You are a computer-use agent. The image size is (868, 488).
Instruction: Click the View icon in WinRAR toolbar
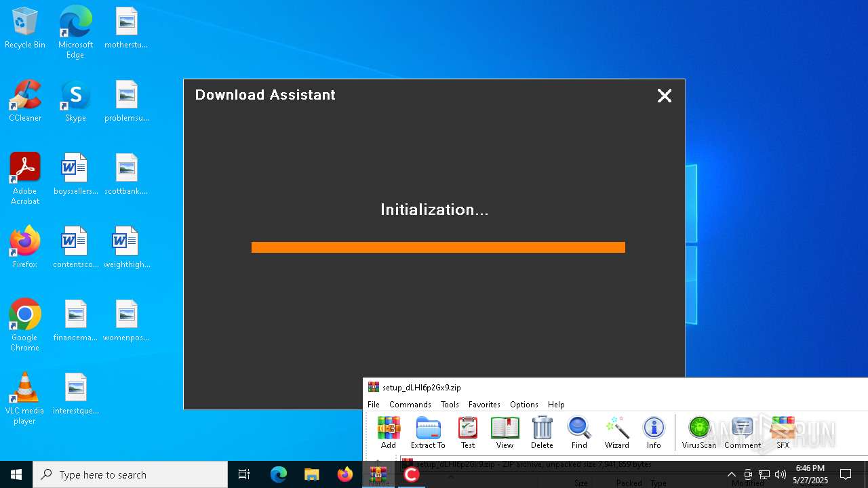pyautogui.click(x=505, y=432)
